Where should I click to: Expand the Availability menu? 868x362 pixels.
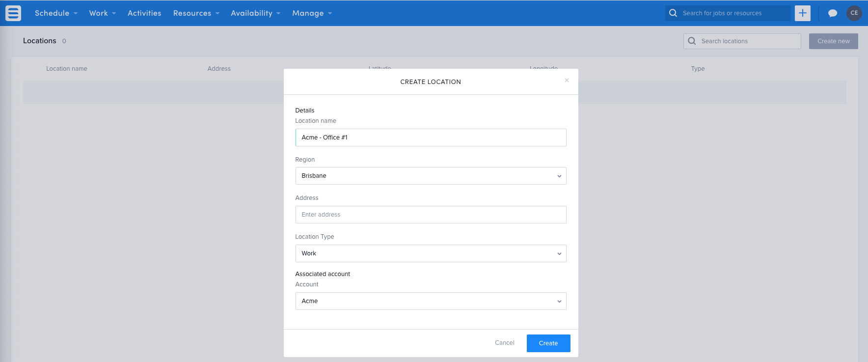coord(255,13)
